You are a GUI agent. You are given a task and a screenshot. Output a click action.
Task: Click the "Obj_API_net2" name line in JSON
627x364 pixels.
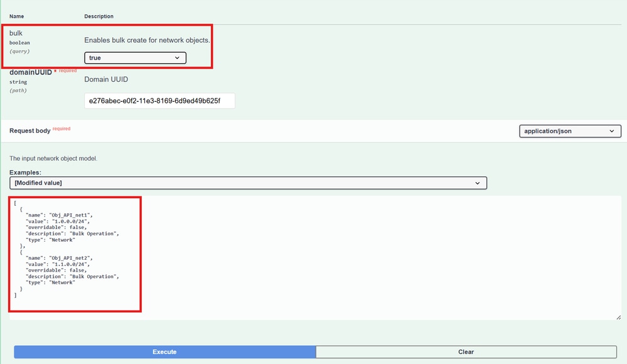click(59, 258)
